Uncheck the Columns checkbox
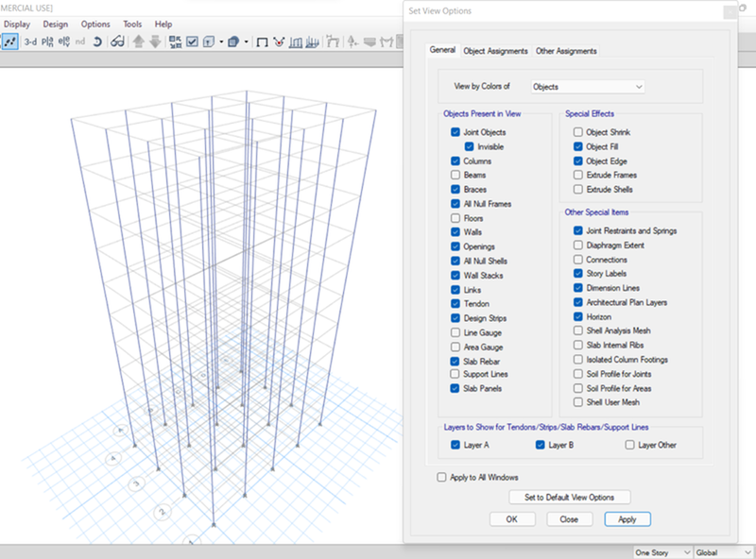The image size is (756, 559). pyautogui.click(x=455, y=161)
